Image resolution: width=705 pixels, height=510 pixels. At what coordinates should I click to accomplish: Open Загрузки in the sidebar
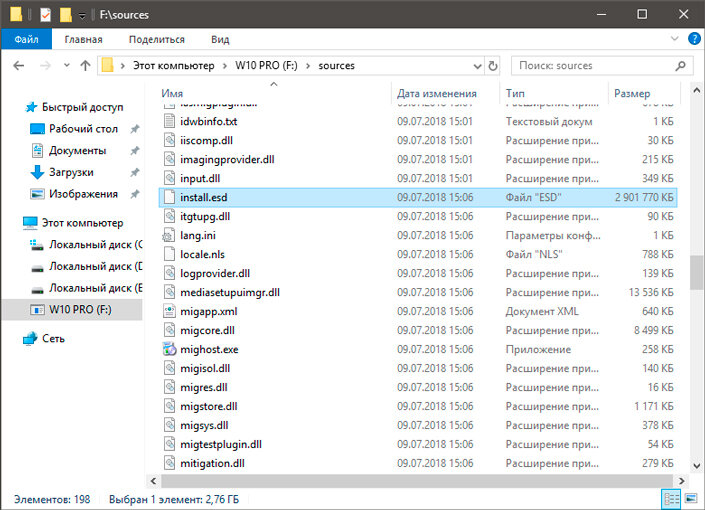(x=71, y=172)
